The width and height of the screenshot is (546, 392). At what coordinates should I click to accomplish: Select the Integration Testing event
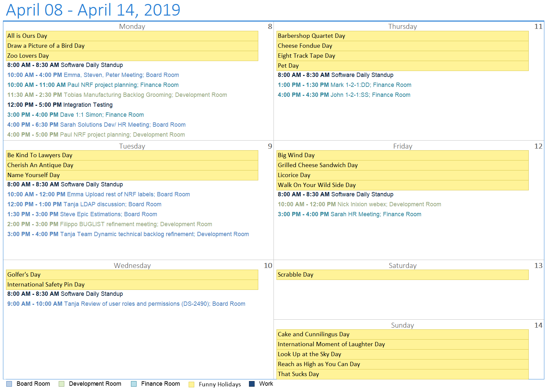[x=60, y=105]
